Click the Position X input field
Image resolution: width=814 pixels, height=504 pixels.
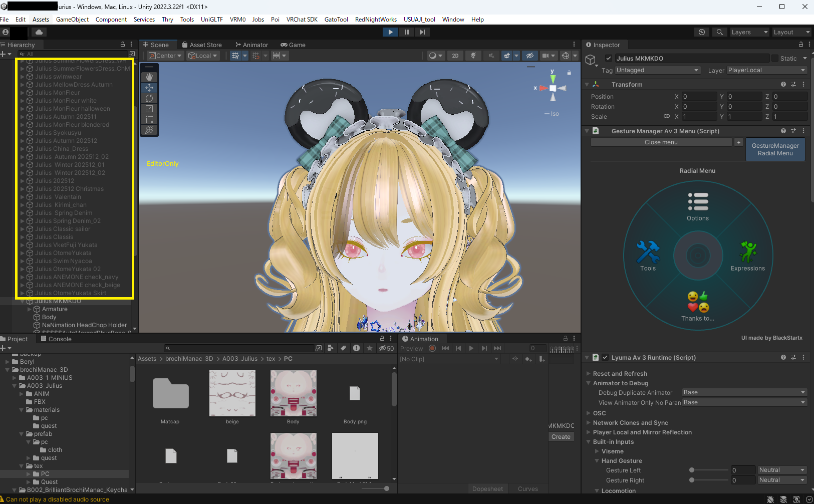click(699, 97)
